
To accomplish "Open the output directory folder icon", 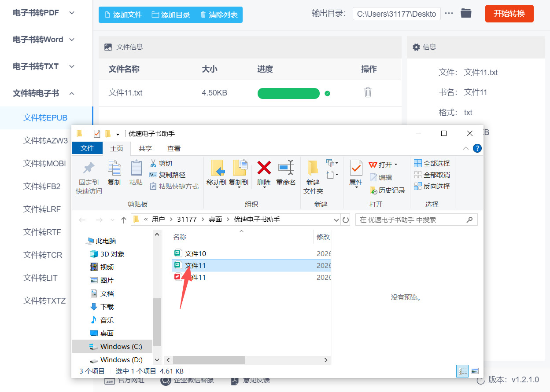I will click(x=466, y=13).
